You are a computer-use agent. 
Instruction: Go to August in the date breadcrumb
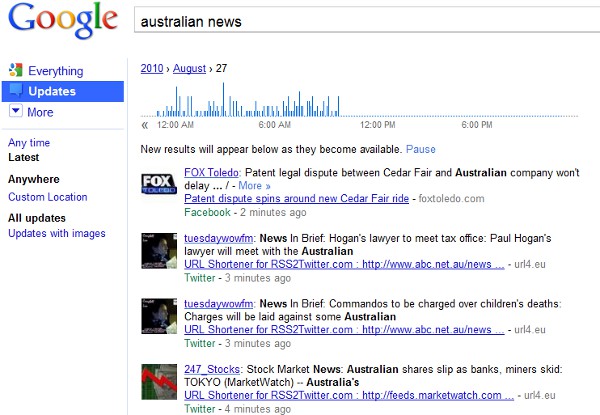click(x=189, y=68)
